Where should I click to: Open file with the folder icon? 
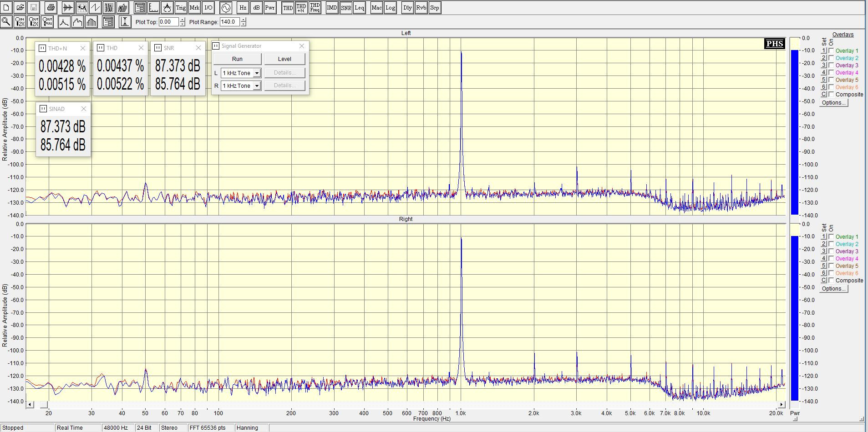[20, 8]
